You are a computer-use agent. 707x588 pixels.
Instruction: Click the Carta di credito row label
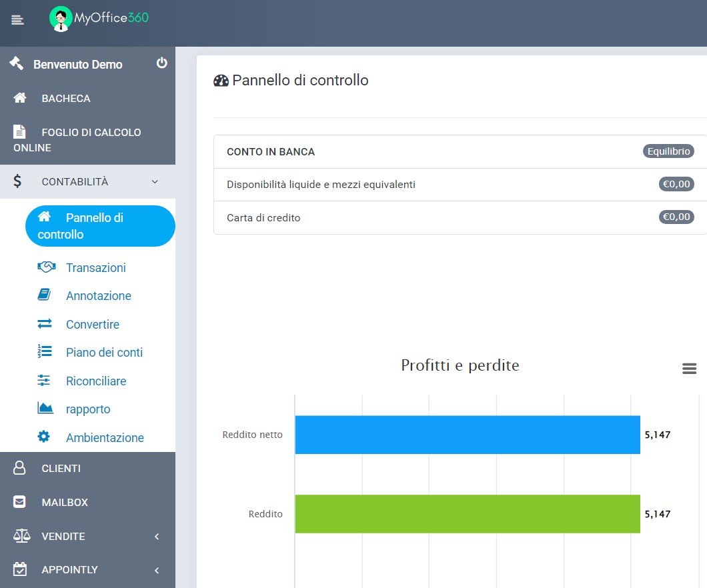pos(263,217)
